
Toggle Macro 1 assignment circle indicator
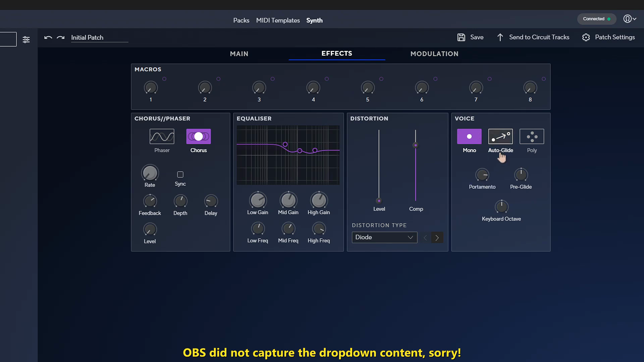[x=164, y=79]
